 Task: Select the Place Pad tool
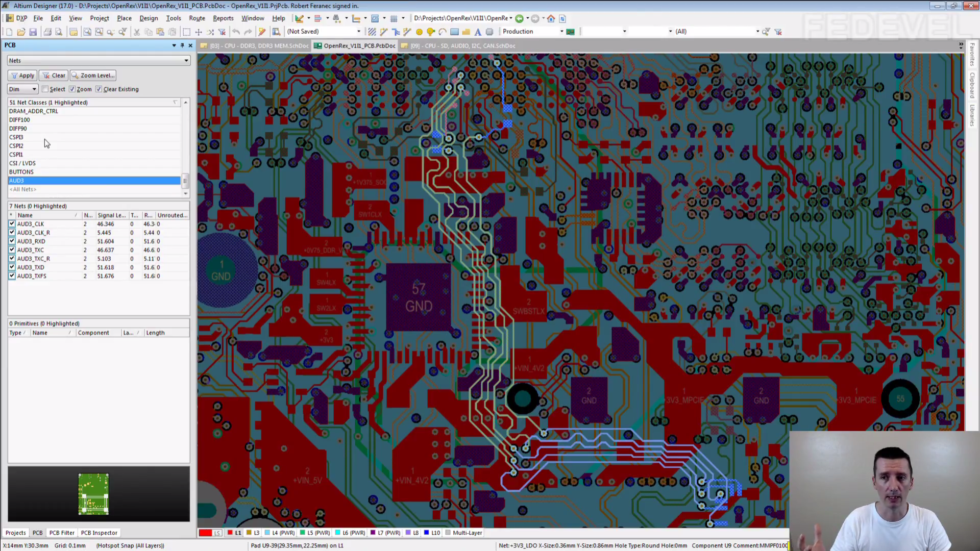[x=419, y=32]
